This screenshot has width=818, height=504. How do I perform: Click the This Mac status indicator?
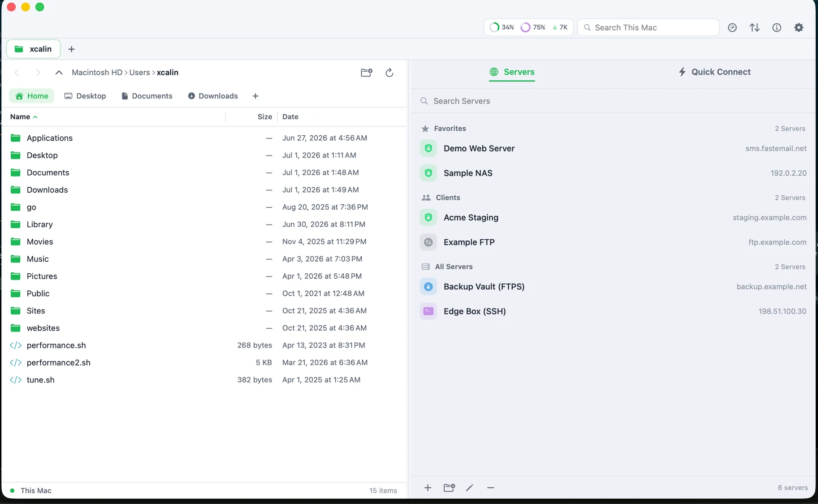click(30, 491)
